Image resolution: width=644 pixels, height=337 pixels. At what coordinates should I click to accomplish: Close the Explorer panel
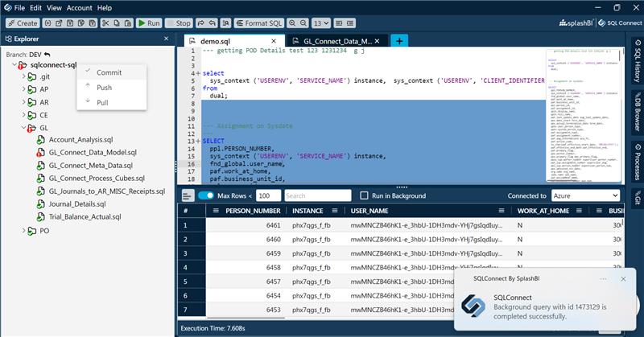(x=167, y=39)
